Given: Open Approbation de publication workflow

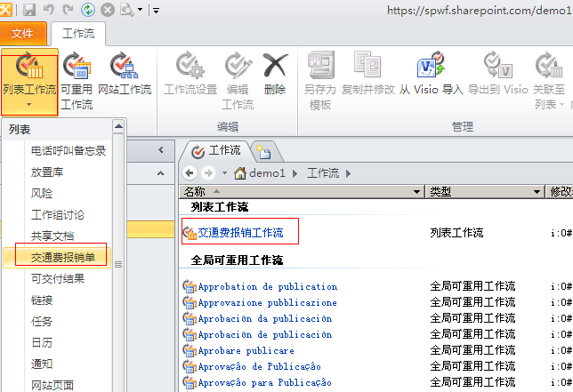Looking at the screenshot, I should click(268, 287).
